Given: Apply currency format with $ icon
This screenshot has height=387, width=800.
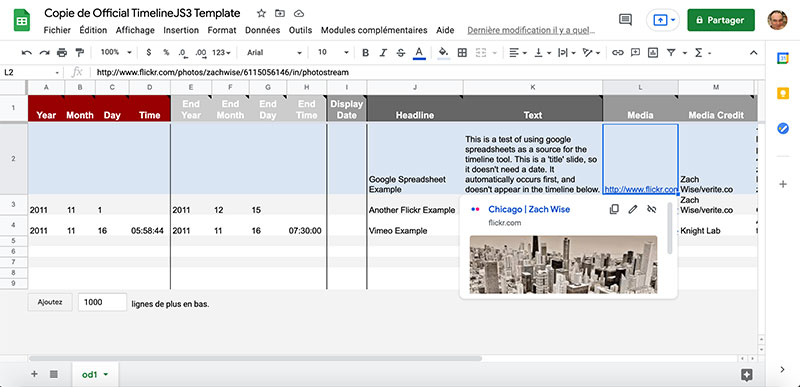Looking at the screenshot, I should (x=148, y=53).
